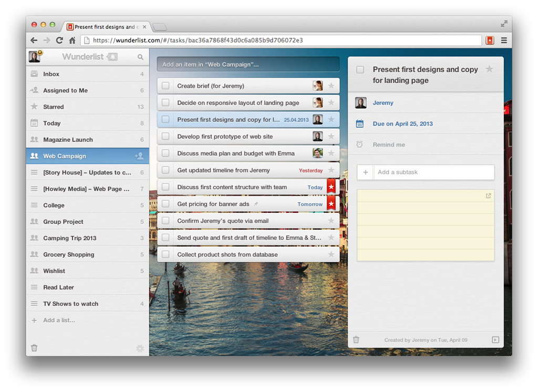
Task: Open the Starred smart list
Action: point(54,107)
